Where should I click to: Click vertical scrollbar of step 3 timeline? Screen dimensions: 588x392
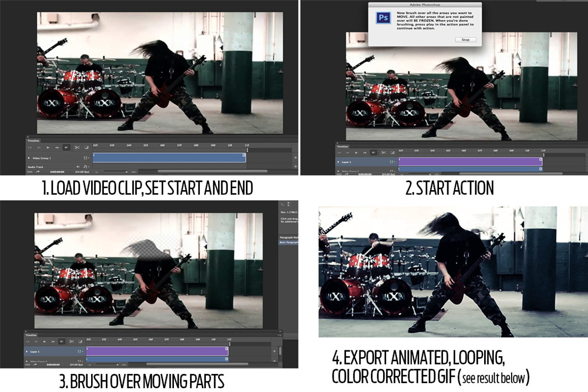click(280, 351)
